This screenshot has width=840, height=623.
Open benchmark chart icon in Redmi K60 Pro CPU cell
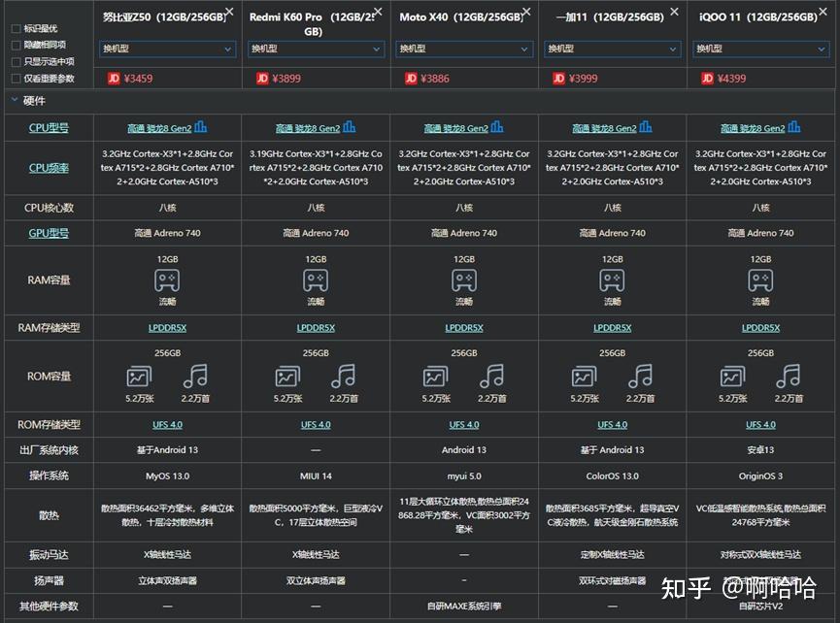[x=350, y=127]
